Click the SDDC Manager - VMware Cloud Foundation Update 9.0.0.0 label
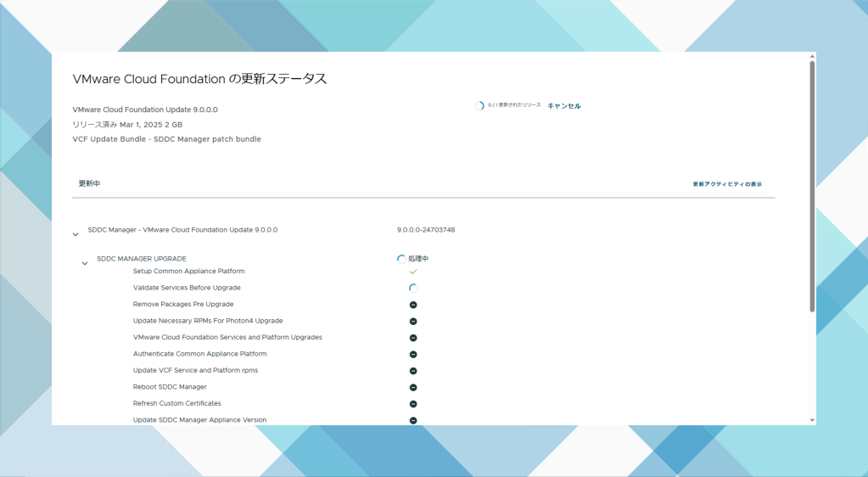868x477 pixels. [x=182, y=230]
